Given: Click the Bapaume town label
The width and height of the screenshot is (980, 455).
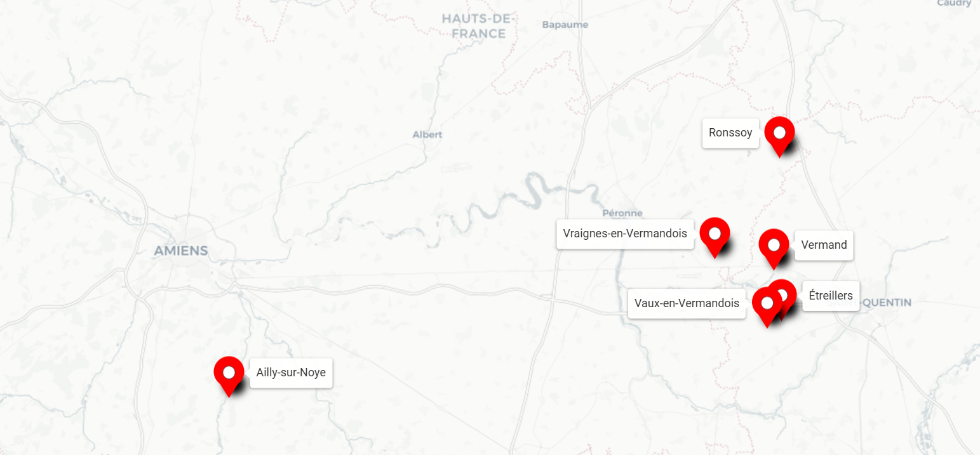Looking at the screenshot, I should [565, 25].
